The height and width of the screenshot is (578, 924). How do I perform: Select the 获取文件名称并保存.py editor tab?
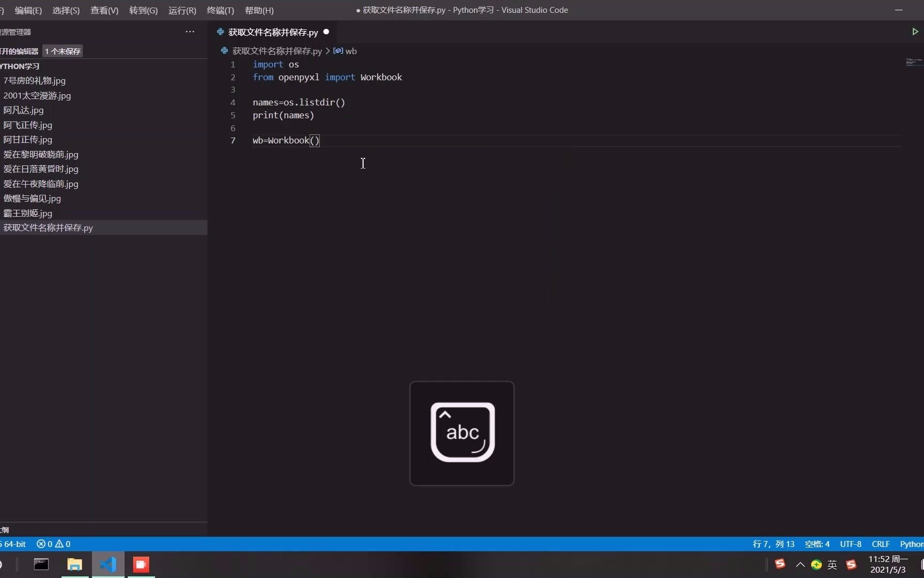273,32
